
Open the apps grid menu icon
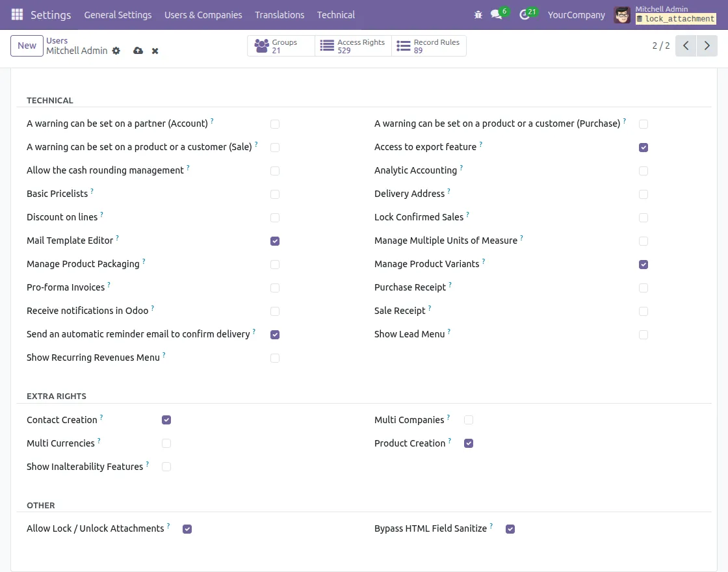coord(17,14)
